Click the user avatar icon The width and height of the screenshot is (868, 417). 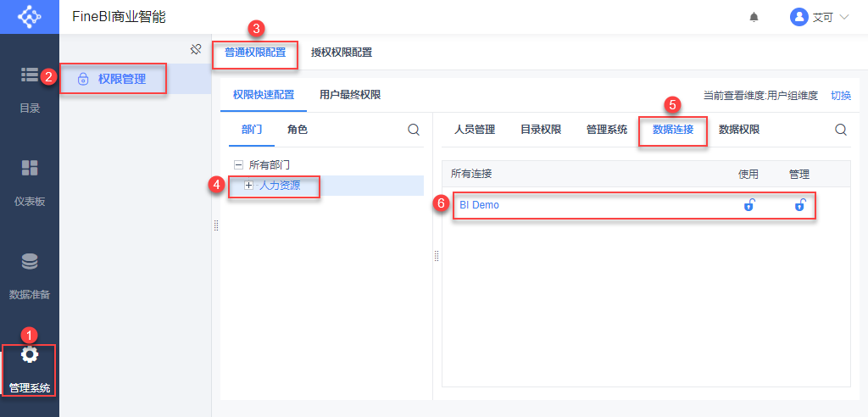point(798,17)
